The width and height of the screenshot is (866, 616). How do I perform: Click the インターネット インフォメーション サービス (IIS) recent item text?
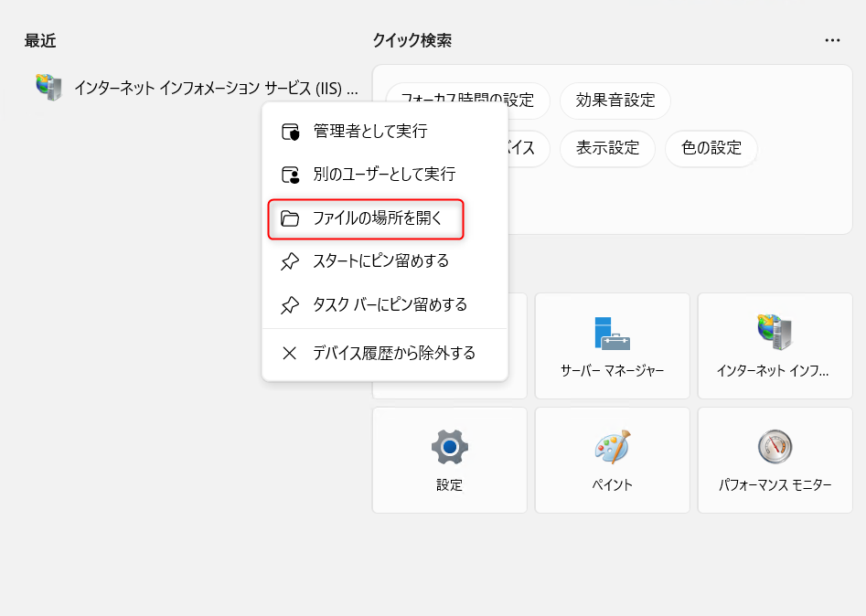(215, 89)
